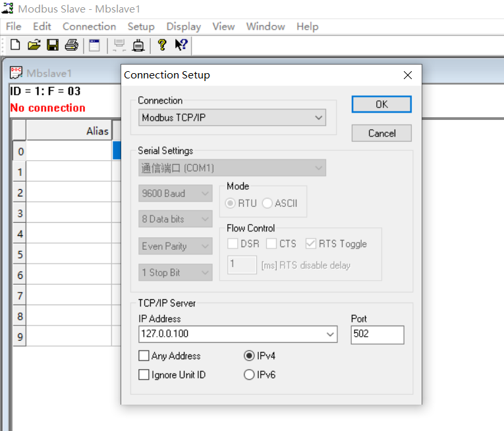Open the Help menu
This screenshot has height=431, width=504.
(x=307, y=26)
